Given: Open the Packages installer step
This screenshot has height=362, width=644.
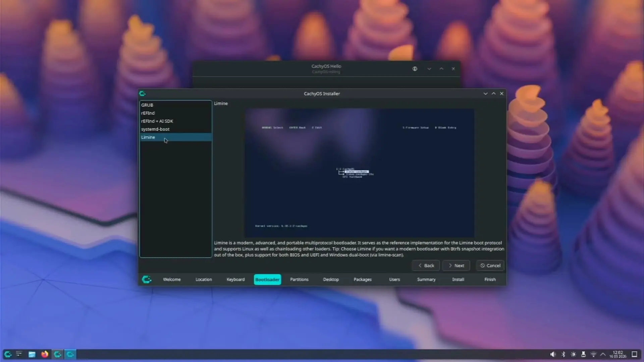Looking at the screenshot, I should coord(363,280).
